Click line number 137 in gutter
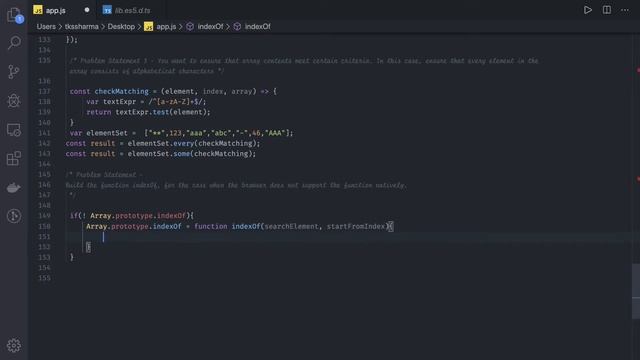 pos(44,91)
